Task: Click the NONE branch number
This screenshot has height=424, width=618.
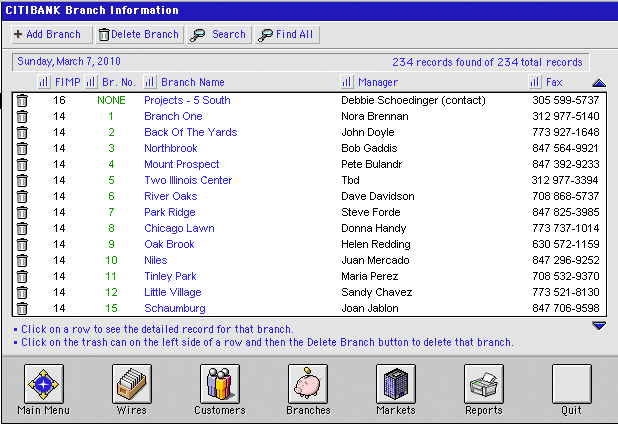Action: (x=111, y=100)
